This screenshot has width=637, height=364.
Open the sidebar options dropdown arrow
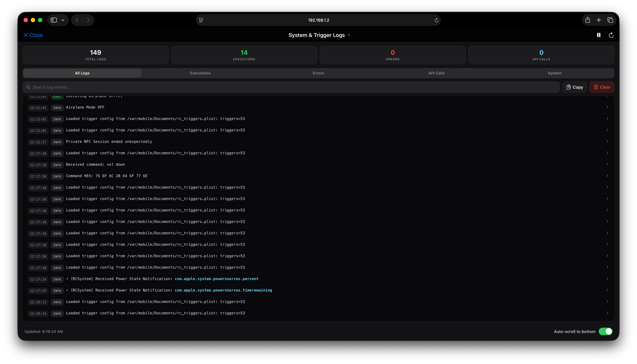tap(63, 20)
